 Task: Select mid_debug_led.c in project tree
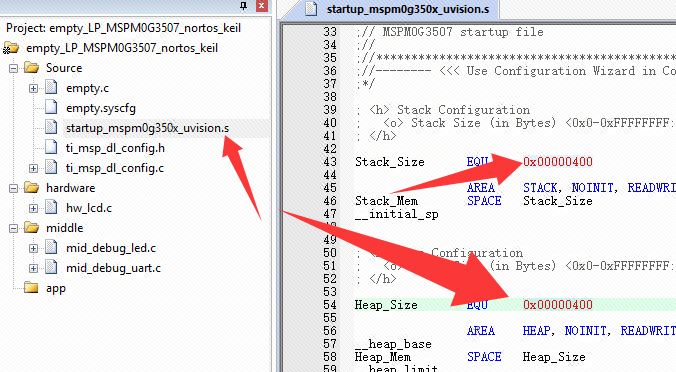(x=111, y=248)
